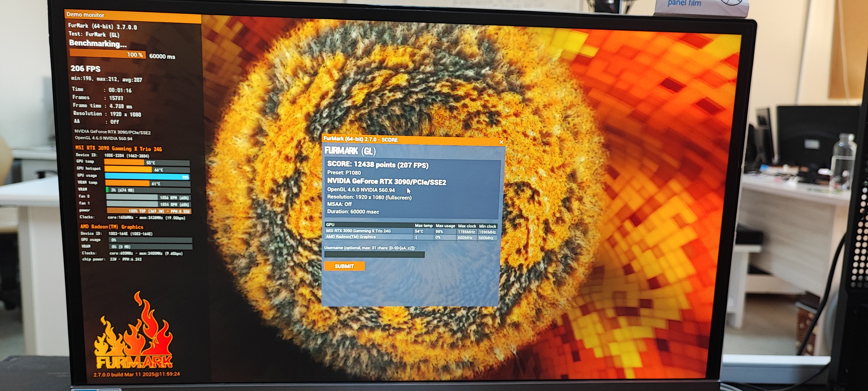Viewport: 868px width, 391px height.
Task: Click the 'AMD Radeon(TM) Graphics' heading in the demo monitor
Action: (112, 227)
